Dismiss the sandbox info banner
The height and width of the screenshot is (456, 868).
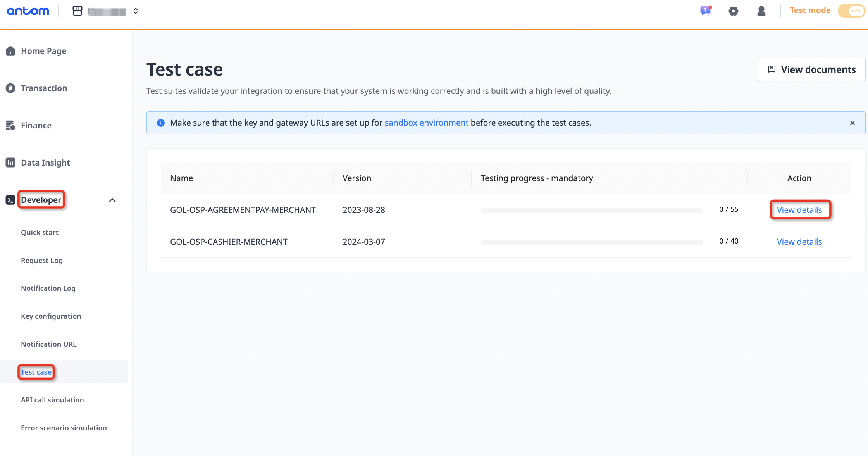[x=852, y=123]
